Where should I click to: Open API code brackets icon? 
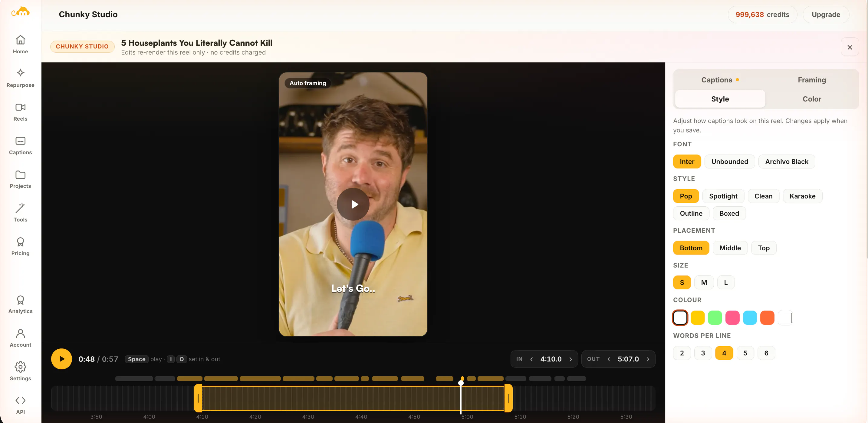[20, 400]
